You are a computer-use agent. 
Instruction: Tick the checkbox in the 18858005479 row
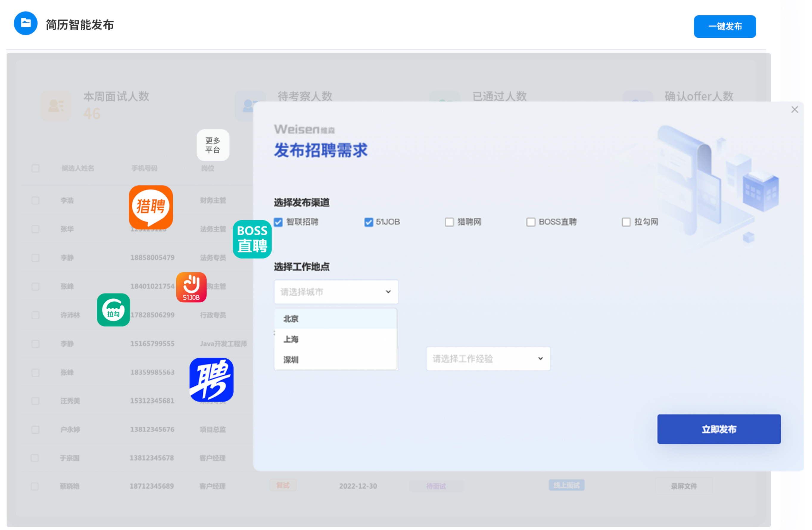point(35,258)
